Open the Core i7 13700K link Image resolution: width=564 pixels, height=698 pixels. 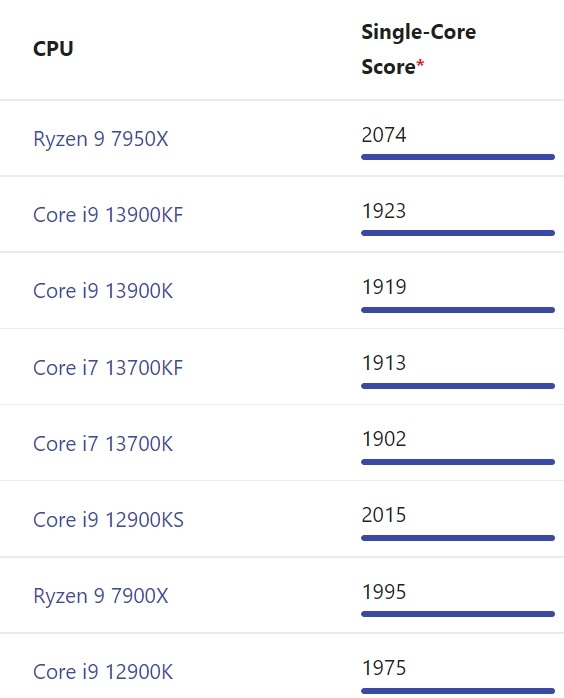(103, 444)
